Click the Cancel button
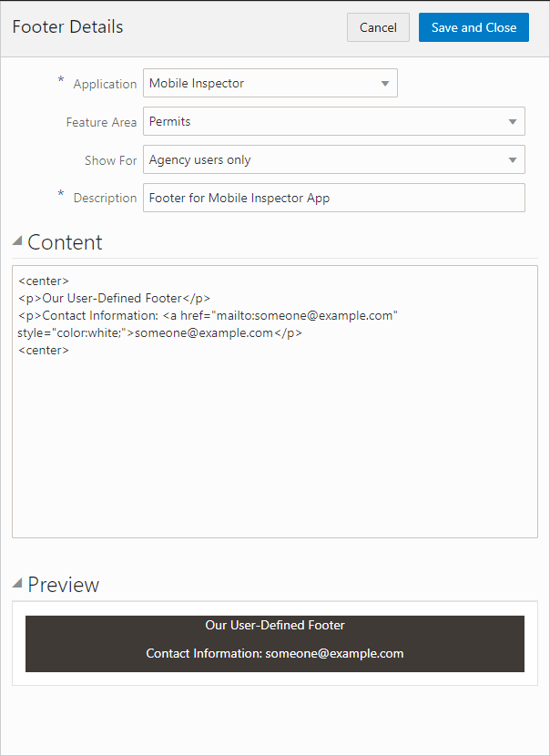The image size is (550, 756). 378,27
